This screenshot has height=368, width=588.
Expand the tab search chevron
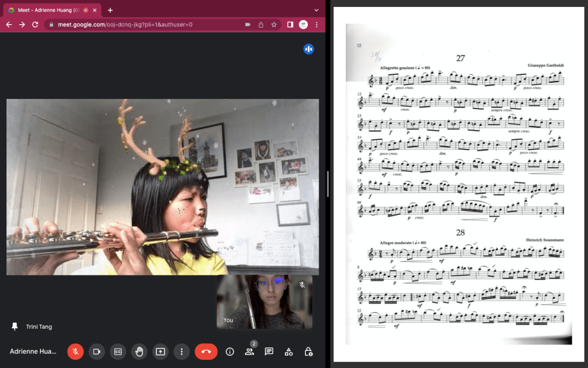(316, 10)
